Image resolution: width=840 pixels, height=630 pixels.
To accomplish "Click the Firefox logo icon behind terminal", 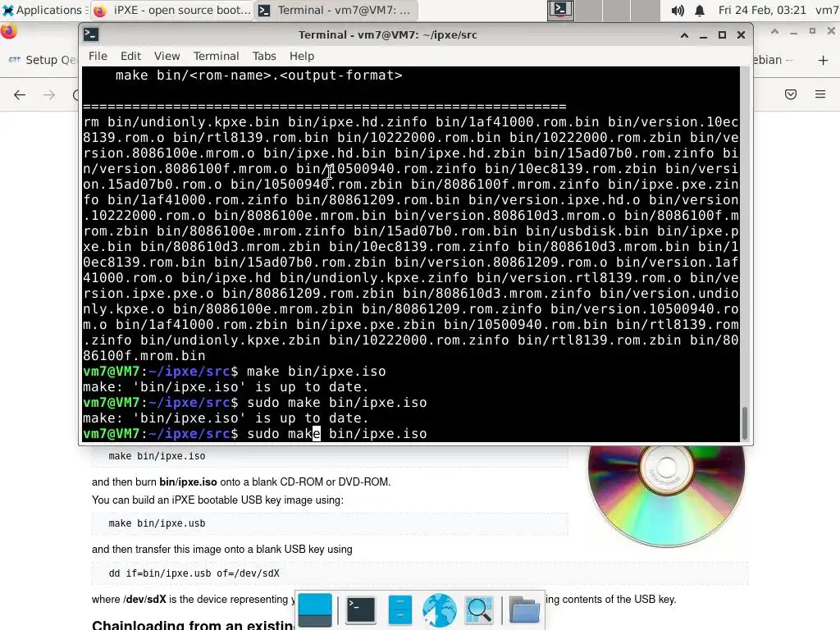I will pyautogui.click(x=7, y=31).
